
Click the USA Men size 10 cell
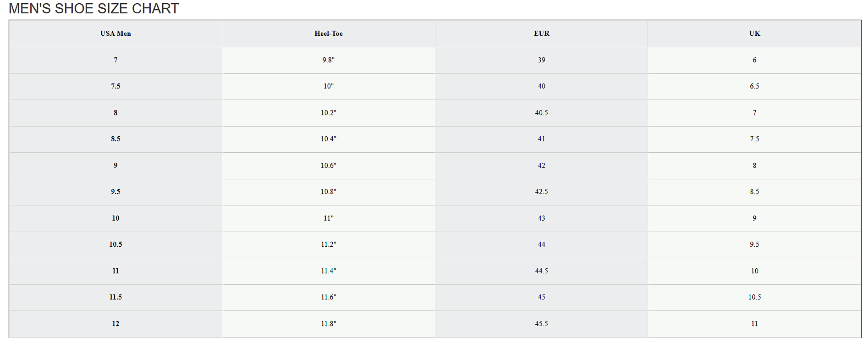point(115,218)
